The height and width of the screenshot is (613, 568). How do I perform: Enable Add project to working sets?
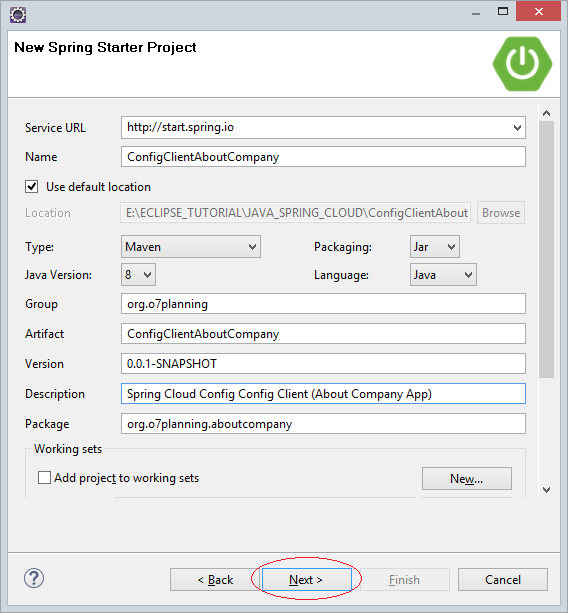[44, 478]
